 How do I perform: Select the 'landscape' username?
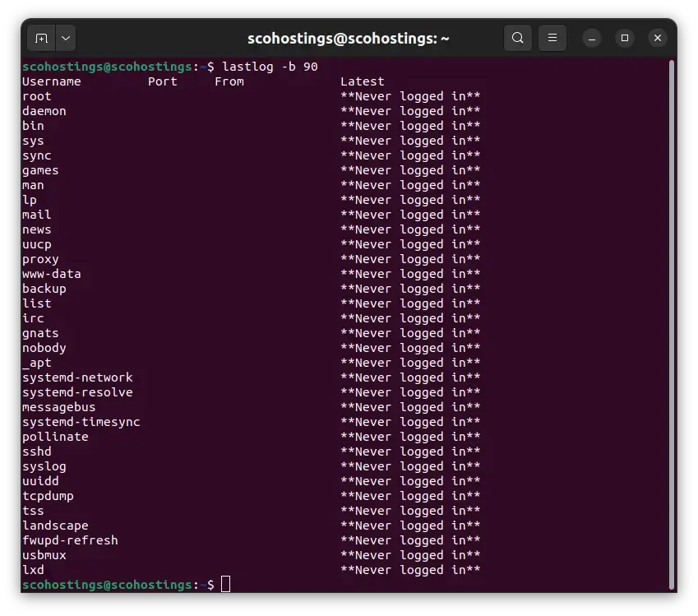[55, 526]
